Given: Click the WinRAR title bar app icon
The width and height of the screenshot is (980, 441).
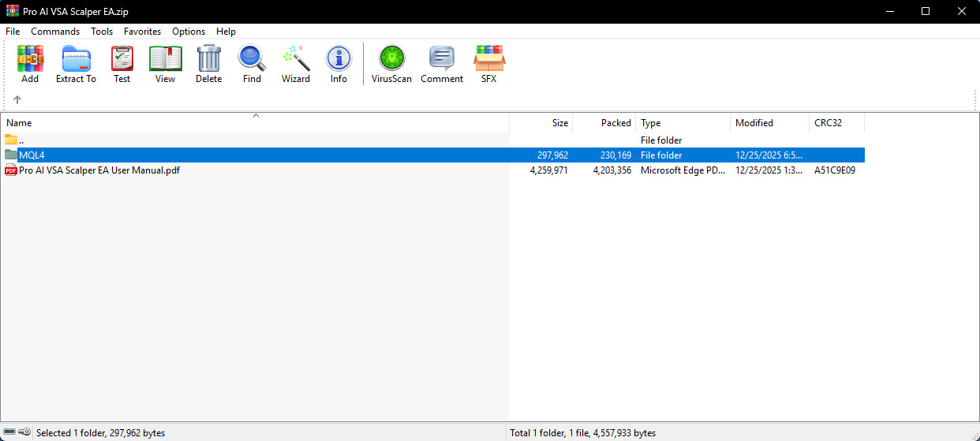Looking at the screenshot, I should (13, 11).
